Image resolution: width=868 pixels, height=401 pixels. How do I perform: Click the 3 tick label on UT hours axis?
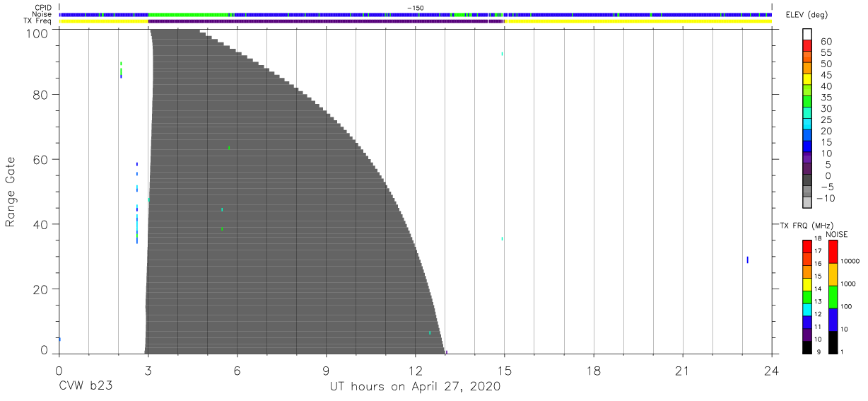(x=148, y=370)
